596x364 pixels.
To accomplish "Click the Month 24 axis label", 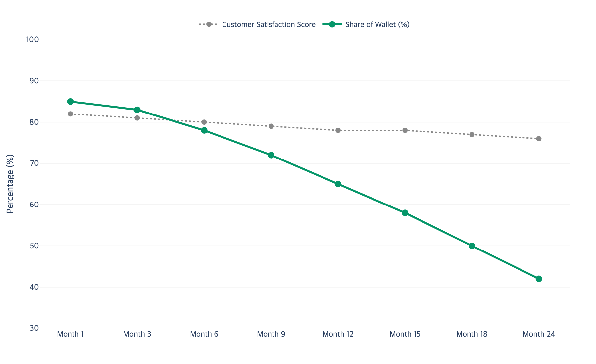I will coord(539,334).
